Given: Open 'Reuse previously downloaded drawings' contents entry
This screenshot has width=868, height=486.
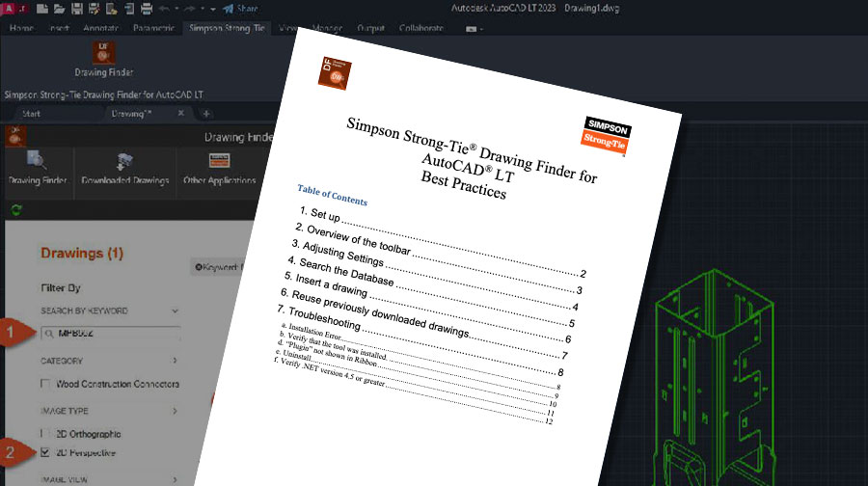Looking at the screenshot, I should pyautogui.click(x=423, y=324).
